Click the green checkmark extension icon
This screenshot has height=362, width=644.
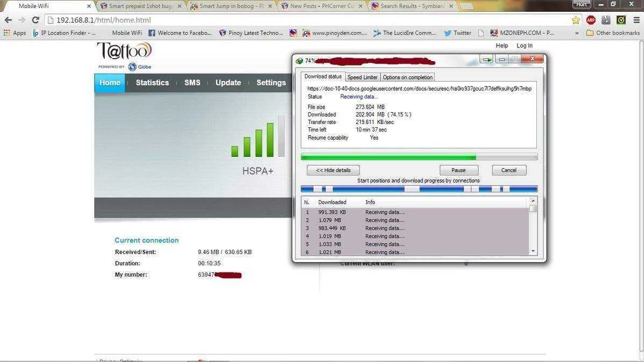[x=621, y=20]
